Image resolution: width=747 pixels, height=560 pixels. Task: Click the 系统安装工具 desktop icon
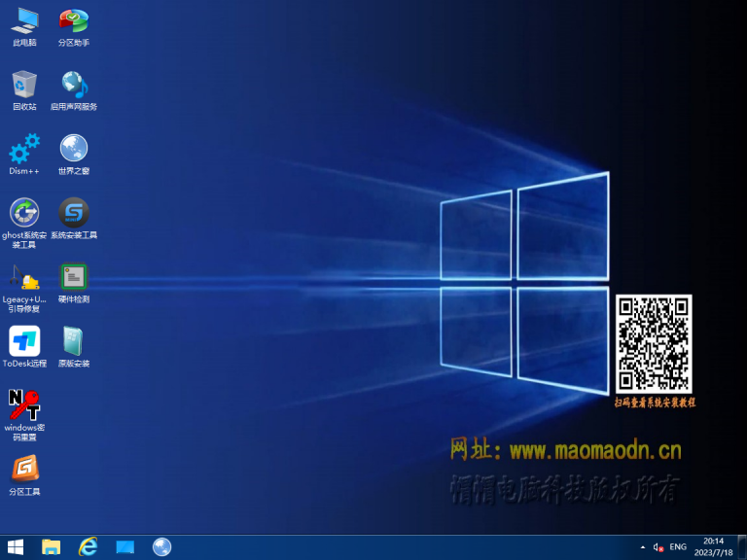(74, 219)
